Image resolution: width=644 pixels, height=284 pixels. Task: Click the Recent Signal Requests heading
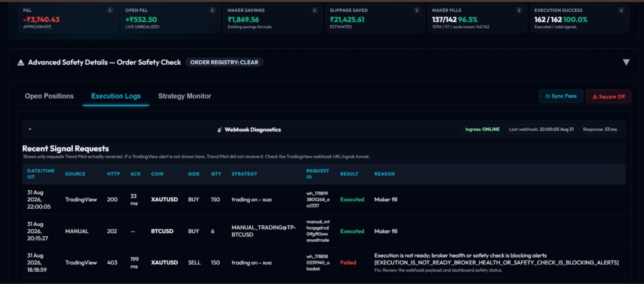(66, 149)
